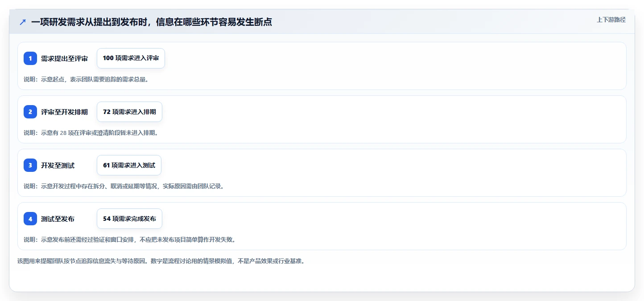Click the step 4 number badge
This screenshot has height=301, width=644.
pyautogui.click(x=30, y=219)
